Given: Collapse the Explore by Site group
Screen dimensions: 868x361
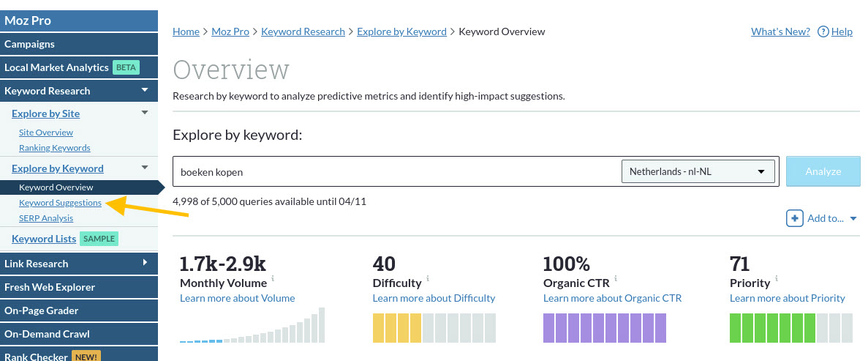Looking at the screenshot, I should point(145,113).
